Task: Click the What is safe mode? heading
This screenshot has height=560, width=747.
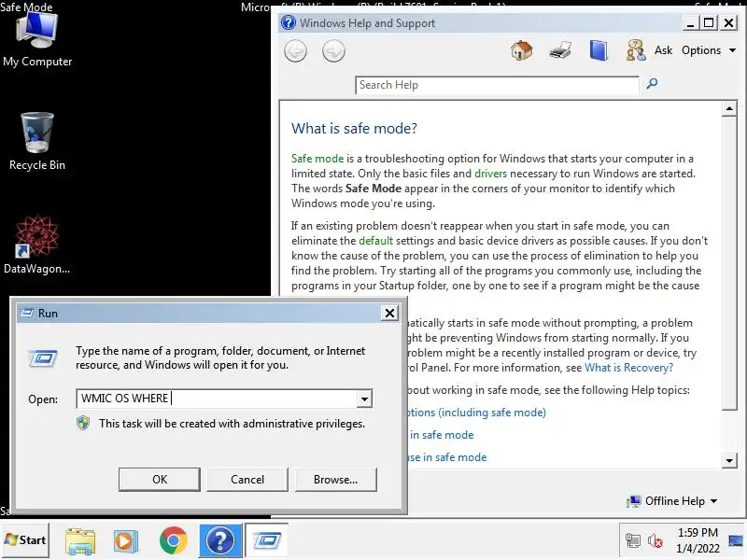Action: [354, 128]
